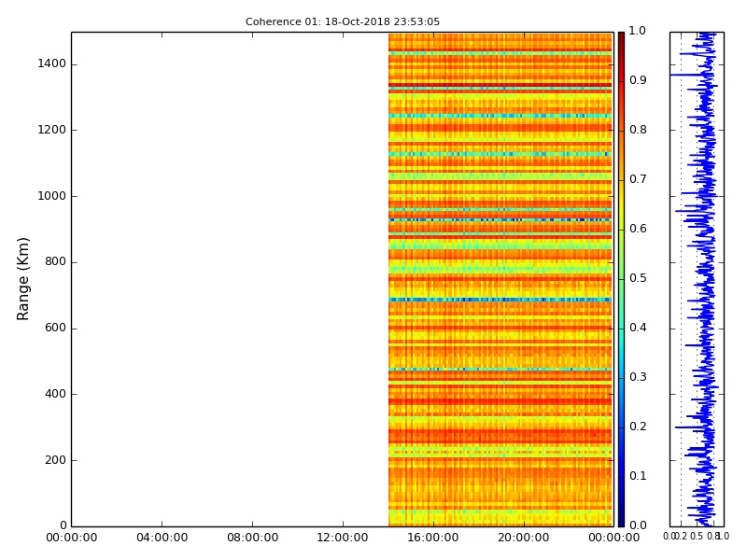Click the 08:00:00 time axis label

coord(252,538)
